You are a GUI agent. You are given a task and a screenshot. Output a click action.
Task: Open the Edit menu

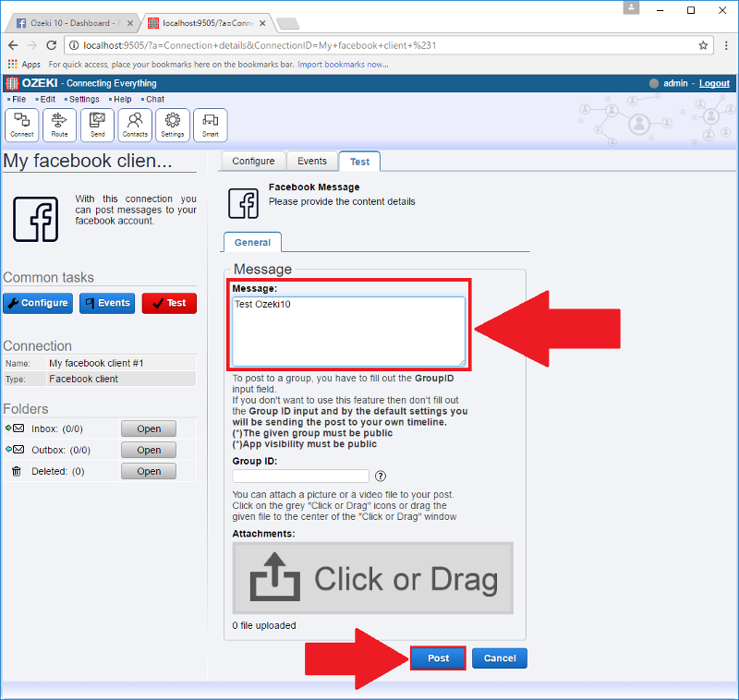pyautogui.click(x=47, y=99)
